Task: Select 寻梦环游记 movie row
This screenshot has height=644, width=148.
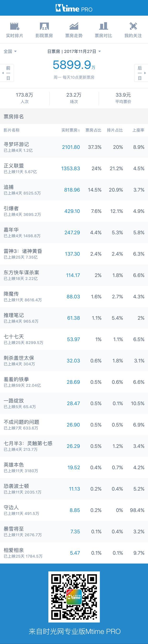Action: 74,147
